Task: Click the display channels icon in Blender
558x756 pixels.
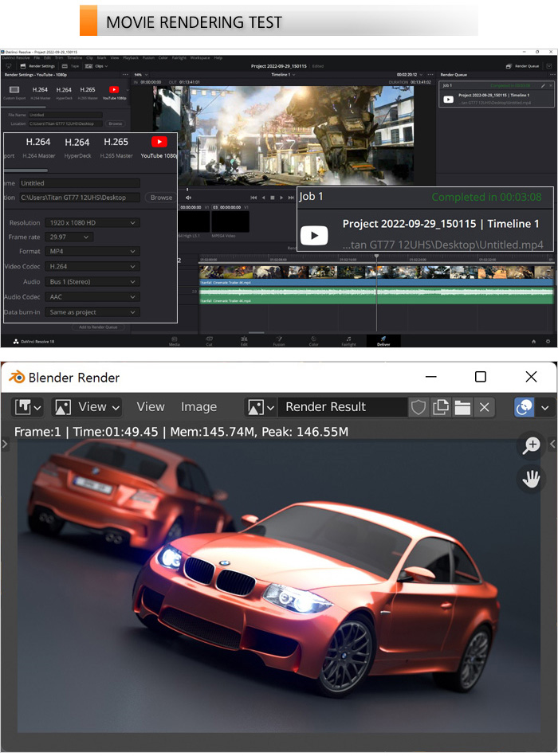Action: (x=524, y=407)
